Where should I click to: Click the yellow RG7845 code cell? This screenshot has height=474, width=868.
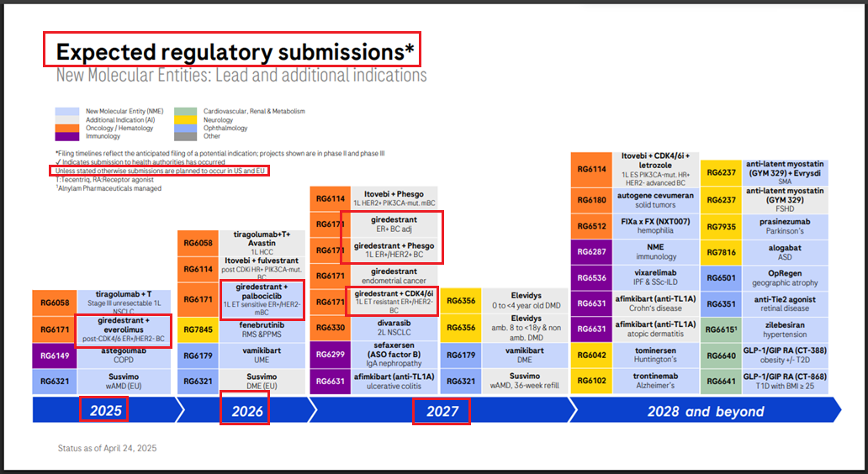coord(198,329)
